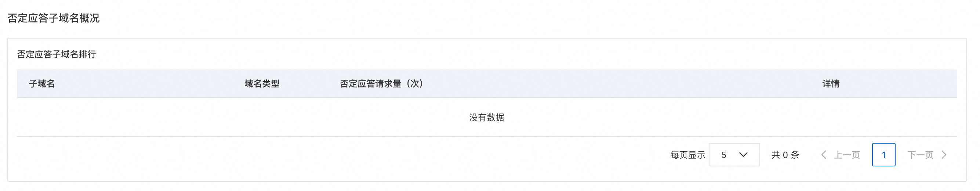The width and height of the screenshot is (980, 191).
Task: Sort by the 否定应答请求量（次） column header
Action: 382,84
